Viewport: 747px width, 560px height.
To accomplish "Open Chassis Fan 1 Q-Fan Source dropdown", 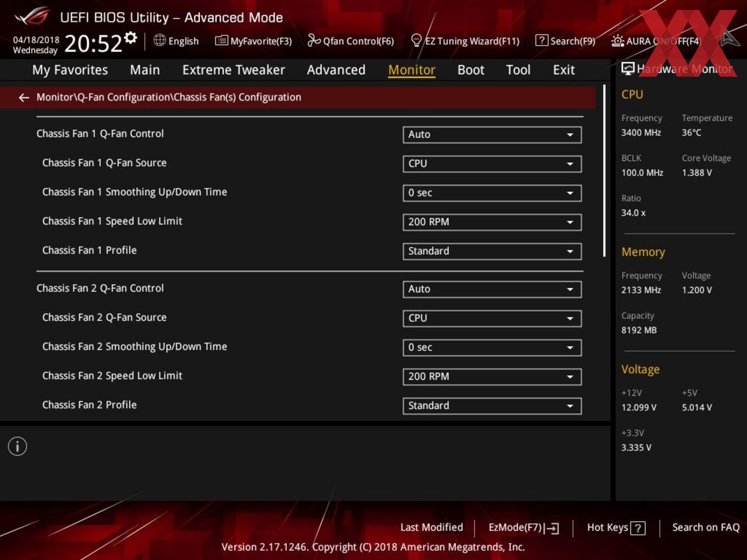I will 492,164.
